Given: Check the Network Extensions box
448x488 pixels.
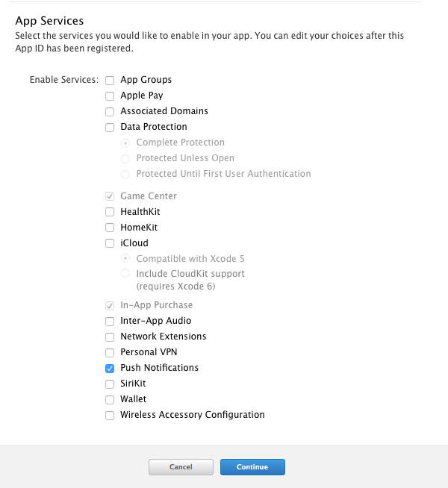Looking at the screenshot, I should coord(110,337).
